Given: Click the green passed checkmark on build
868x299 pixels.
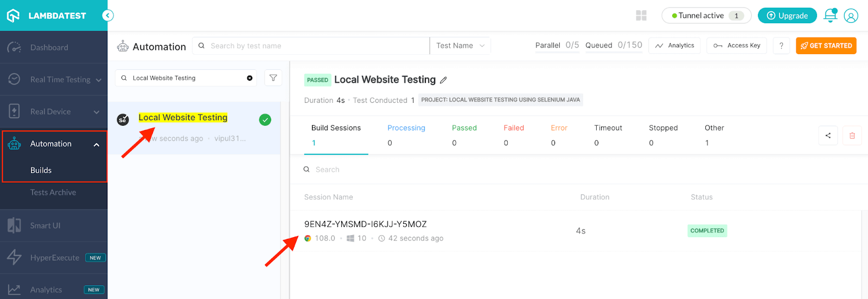Looking at the screenshot, I should click(x=265, y=120).
